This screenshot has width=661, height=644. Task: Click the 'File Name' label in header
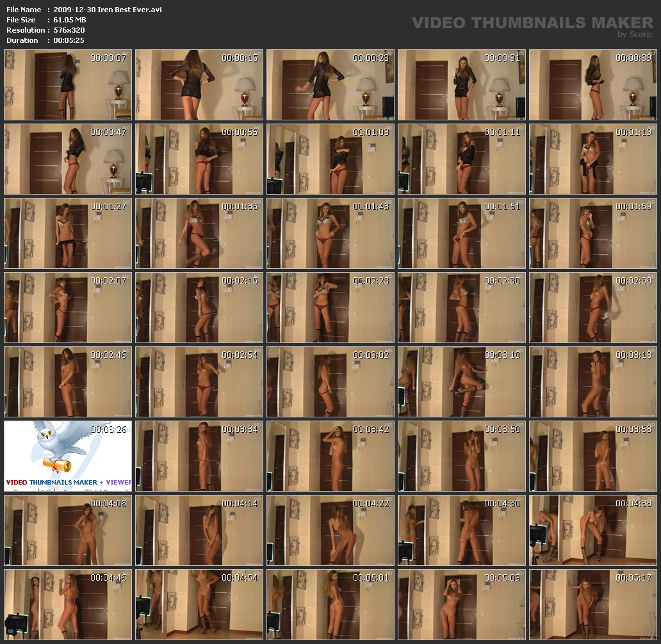coord(24,10)
